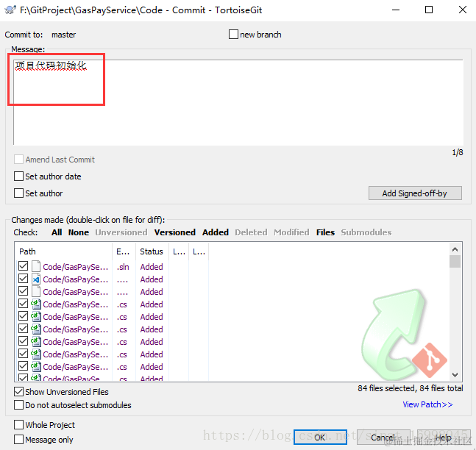The image size is (476, 450).
Task: Uncheck the .sln file row checkbox
Action: click(23, 266)
